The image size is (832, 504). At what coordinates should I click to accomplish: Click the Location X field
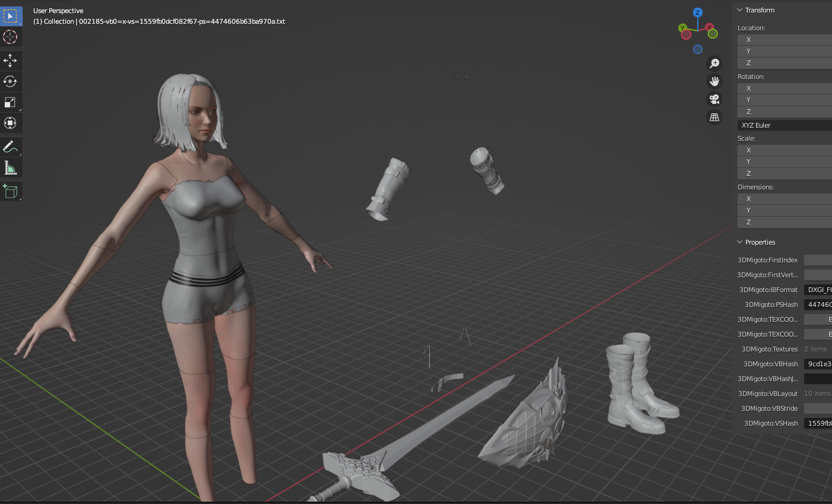coord(784,40)
